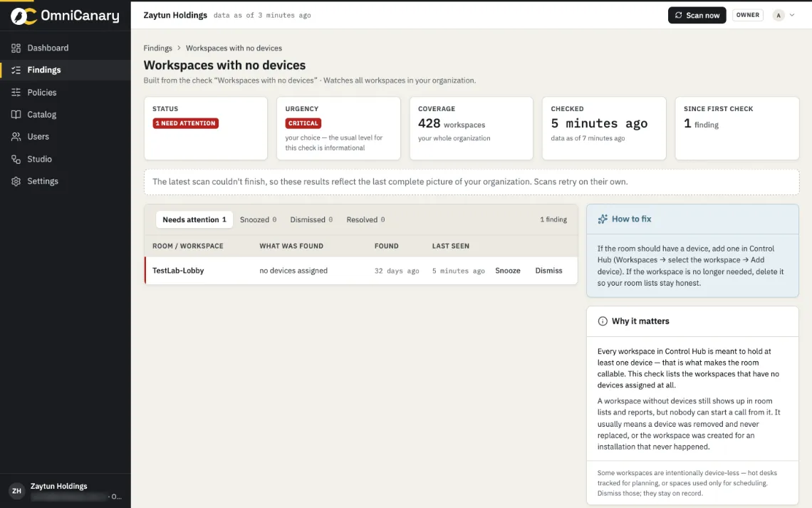Switch to the Resolved tab

point(365,219)
